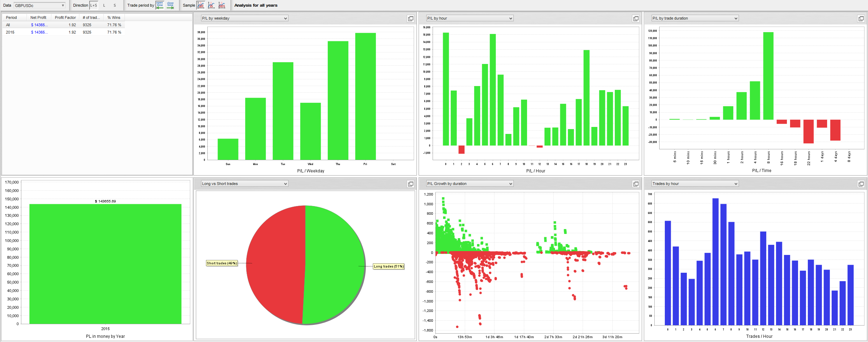Screen dimensions: 868x342
Task: Click the Friday bar in weekday chart
Action: 365,96
